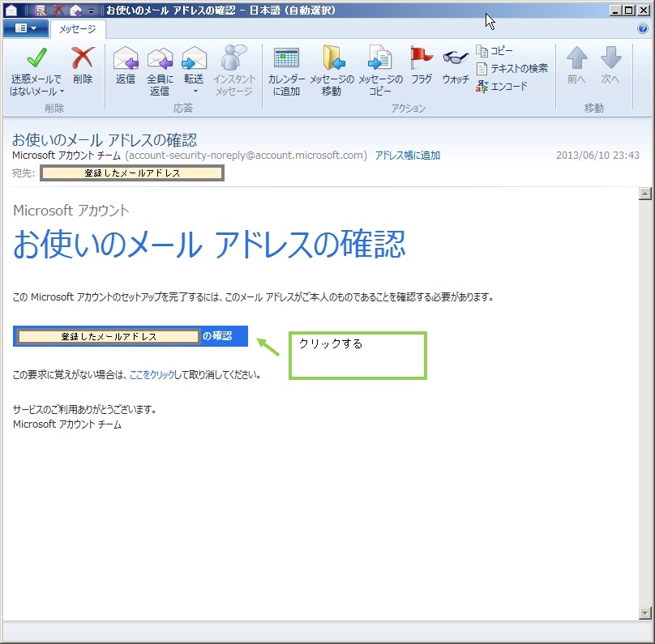655x644 pixels.
Task: Click the 'Microsoft アカウント チーム' signature at bottom
Action: click(x=67, y=424)
